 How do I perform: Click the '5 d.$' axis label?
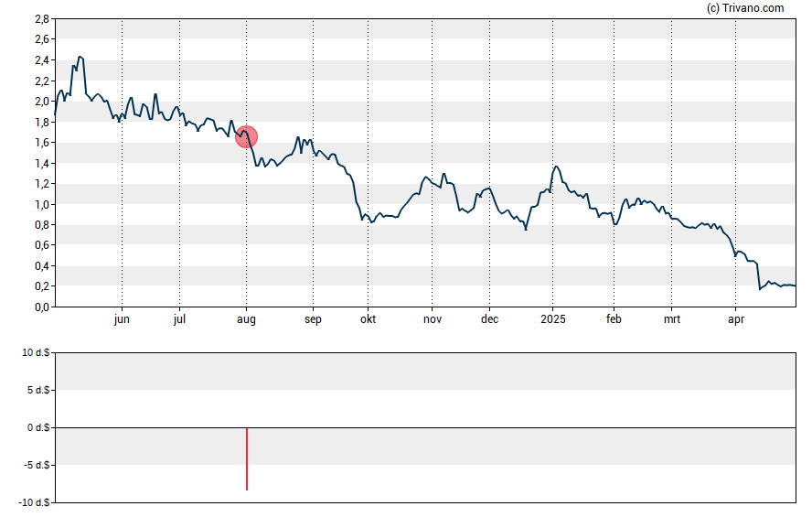(x=38, y=390)
